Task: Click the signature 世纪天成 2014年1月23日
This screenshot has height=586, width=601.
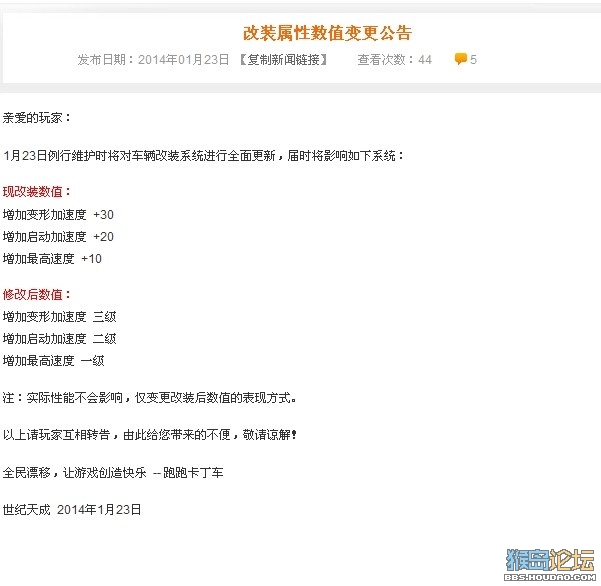Action: 72,509
